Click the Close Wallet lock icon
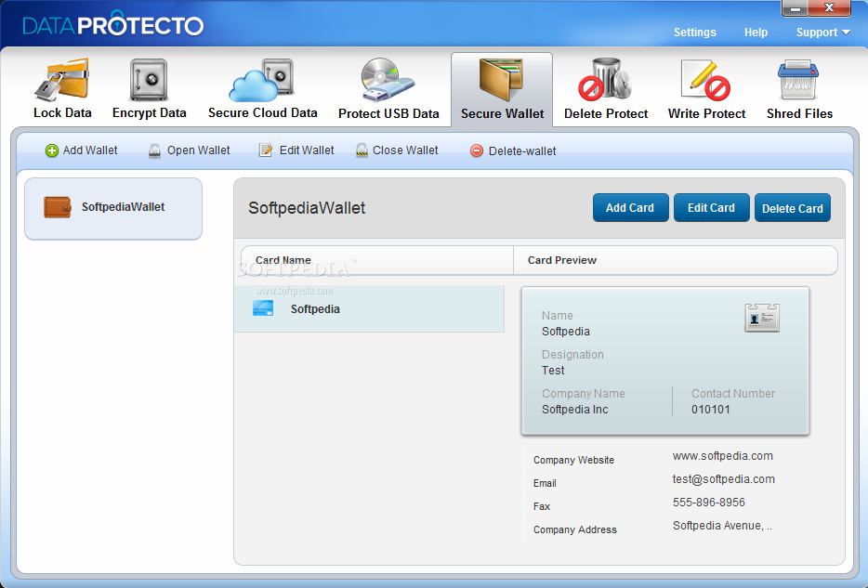Viewport: 868px width, 588px height. pyautogui.click(x=362, y=150)
